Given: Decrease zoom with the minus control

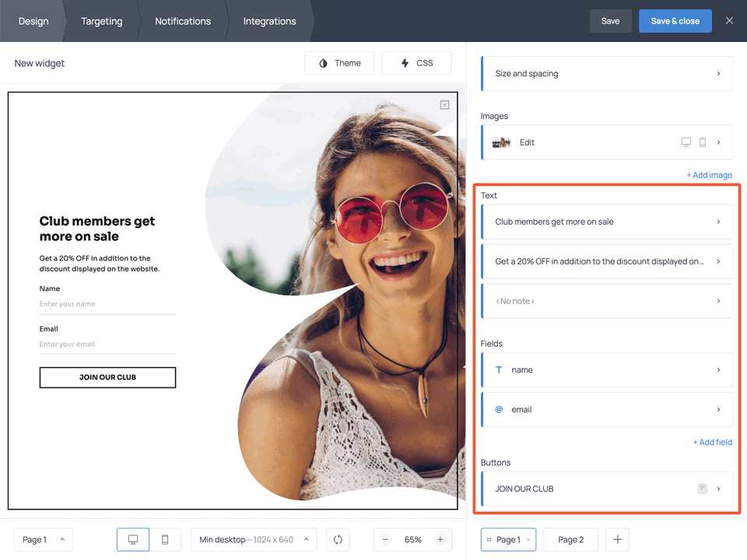Looking at the screenshot, I should (385, 539).
